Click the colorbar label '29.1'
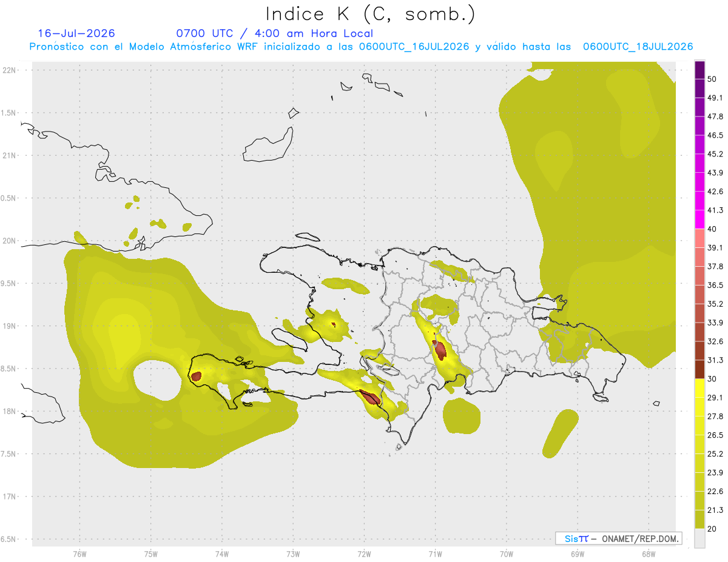Viewport: 728px width, 562px height. tap(715, 398)
